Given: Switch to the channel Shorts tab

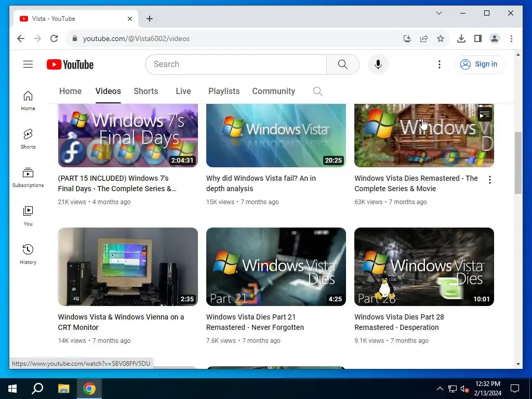Looking at the screenshot, I should point(146,91).
